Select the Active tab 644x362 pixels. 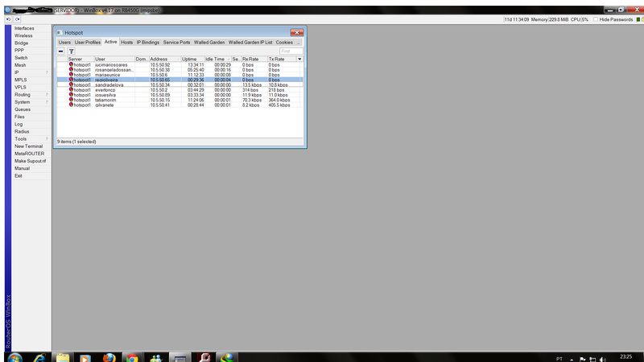coord(110,42)
